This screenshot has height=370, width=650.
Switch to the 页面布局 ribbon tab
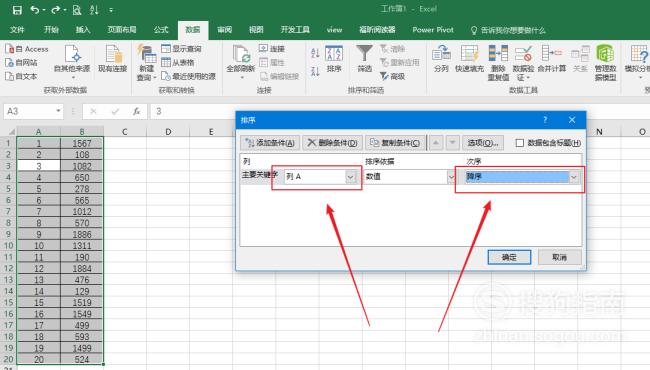pos(122,30)
